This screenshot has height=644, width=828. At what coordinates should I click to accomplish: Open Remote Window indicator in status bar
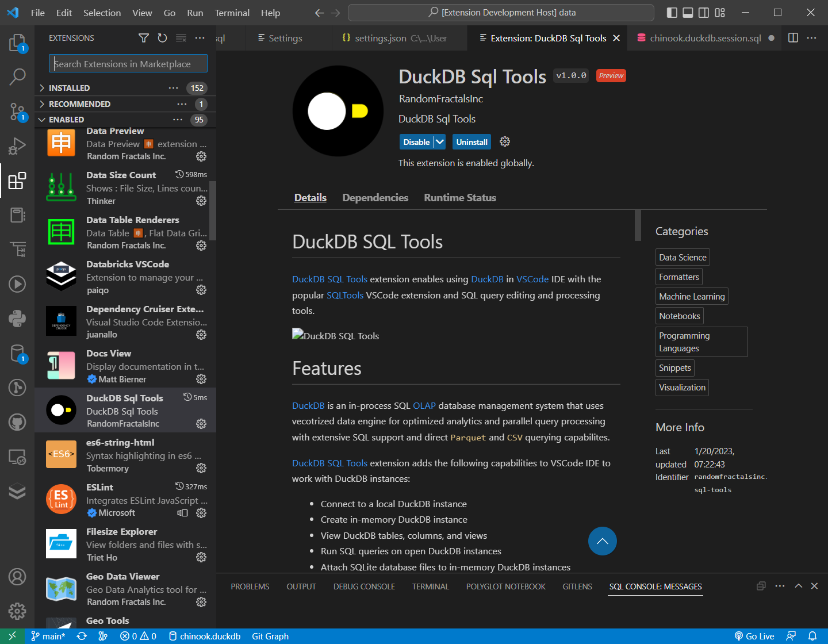[12, 636]
